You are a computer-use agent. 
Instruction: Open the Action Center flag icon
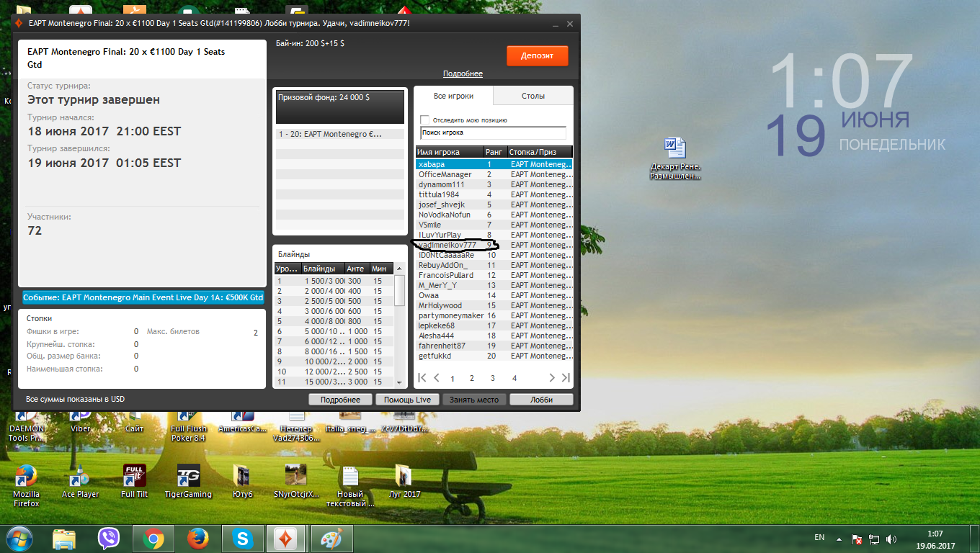point(857,538)
